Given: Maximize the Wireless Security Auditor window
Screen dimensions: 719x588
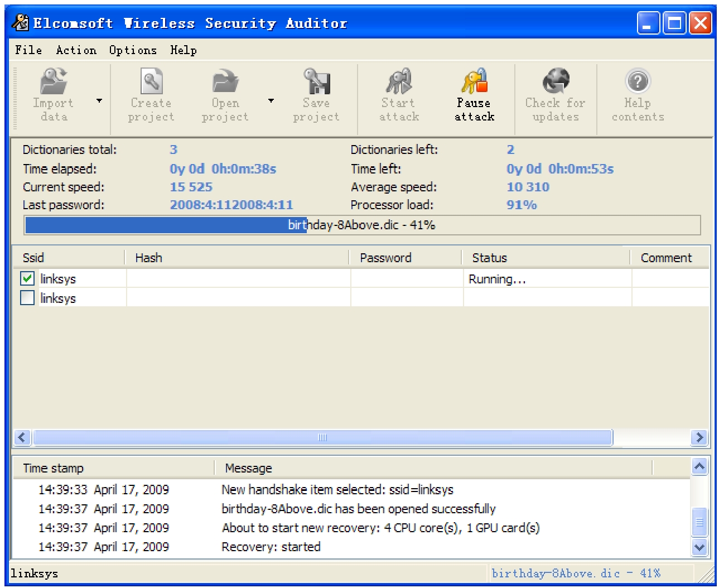Looking at the screenshot, I should [x=674, y=23].
